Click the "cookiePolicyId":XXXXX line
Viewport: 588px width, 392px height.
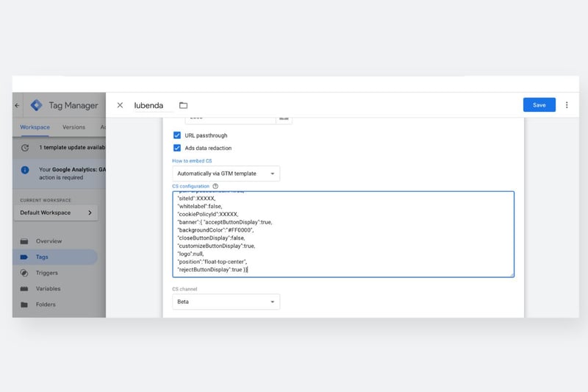(208, 214)
